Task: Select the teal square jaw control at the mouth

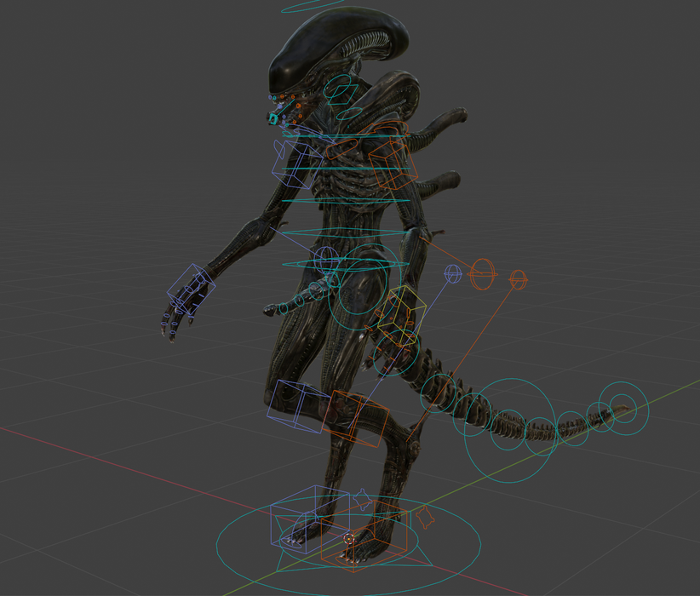Action: point(273,118)
